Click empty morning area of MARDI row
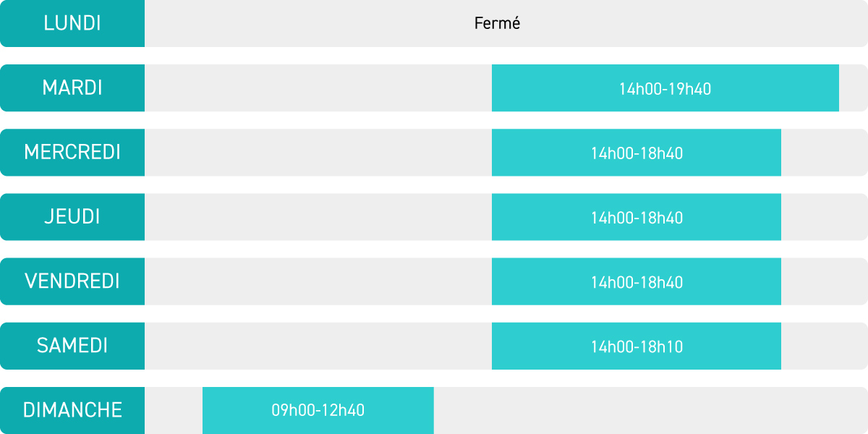Image resolution: width=868 pixels, height=434 pixels. (318, 88)
